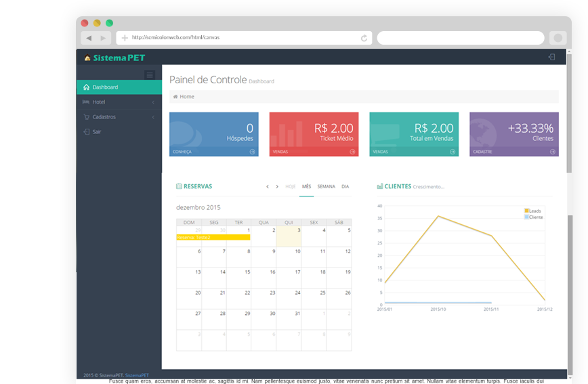
Task: Toggle Leads series in chart legend
Action: point(534,211)
